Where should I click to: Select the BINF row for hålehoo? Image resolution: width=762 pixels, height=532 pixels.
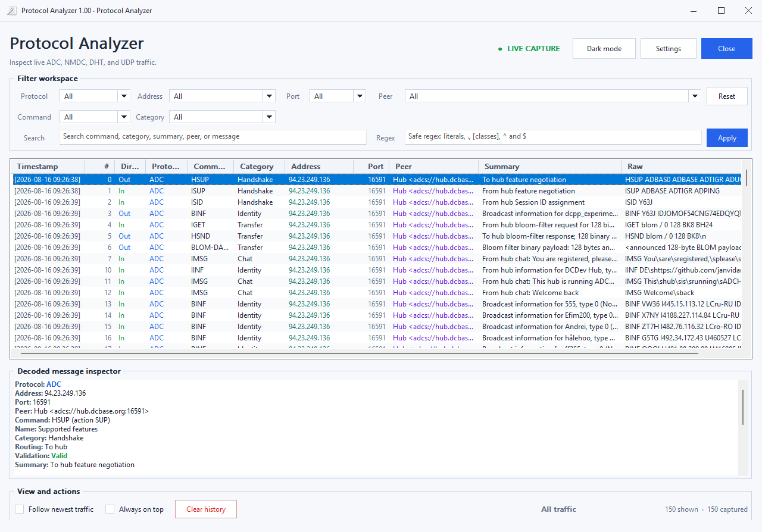click(x=376, y=338)
